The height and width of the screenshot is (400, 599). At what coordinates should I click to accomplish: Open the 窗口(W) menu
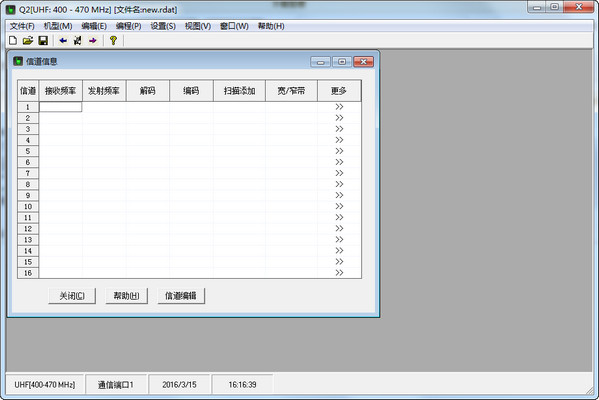point(234,26)
